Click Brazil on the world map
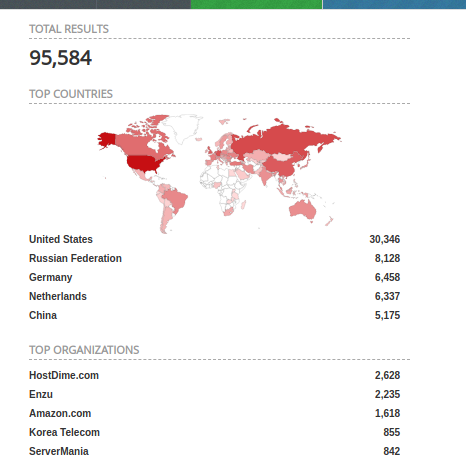The width and height of the screenshot is (466, 463). (x=174, y=200)
